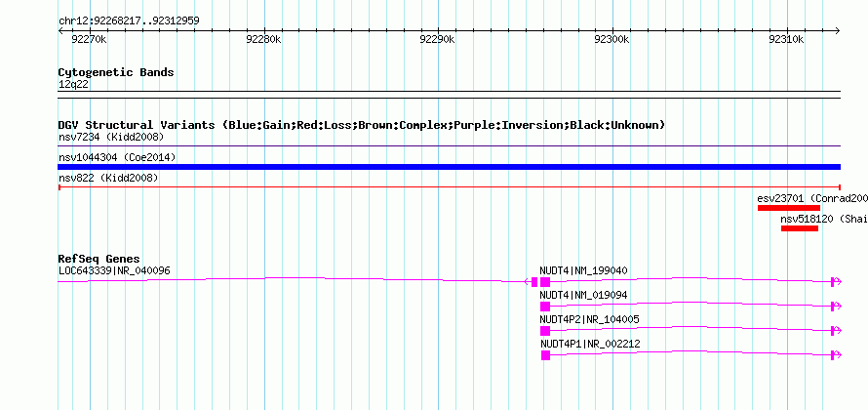Screen dimensions: 868x410
Task: Click the NUDT4|NM_199040 gene label
Action: tap(583, 270)
